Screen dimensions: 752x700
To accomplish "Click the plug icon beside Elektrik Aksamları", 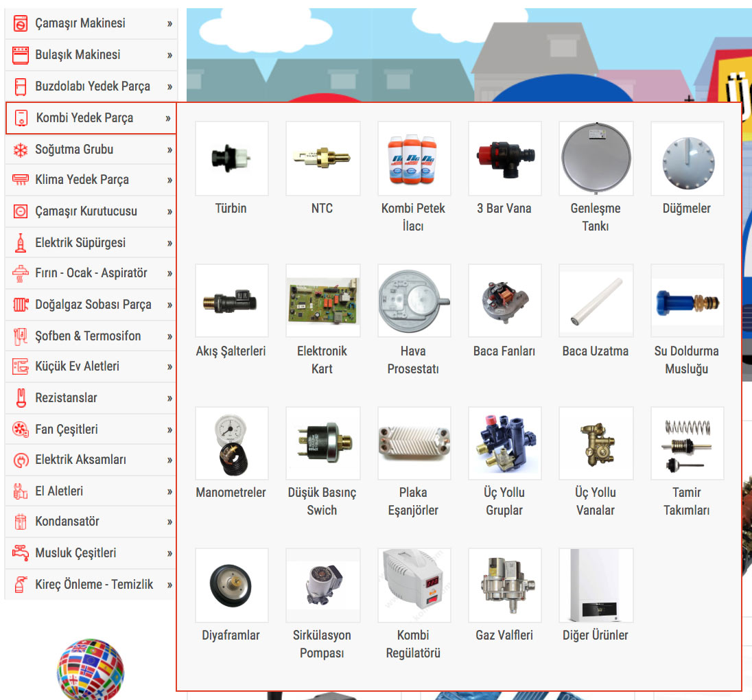I will click(20, 460).
